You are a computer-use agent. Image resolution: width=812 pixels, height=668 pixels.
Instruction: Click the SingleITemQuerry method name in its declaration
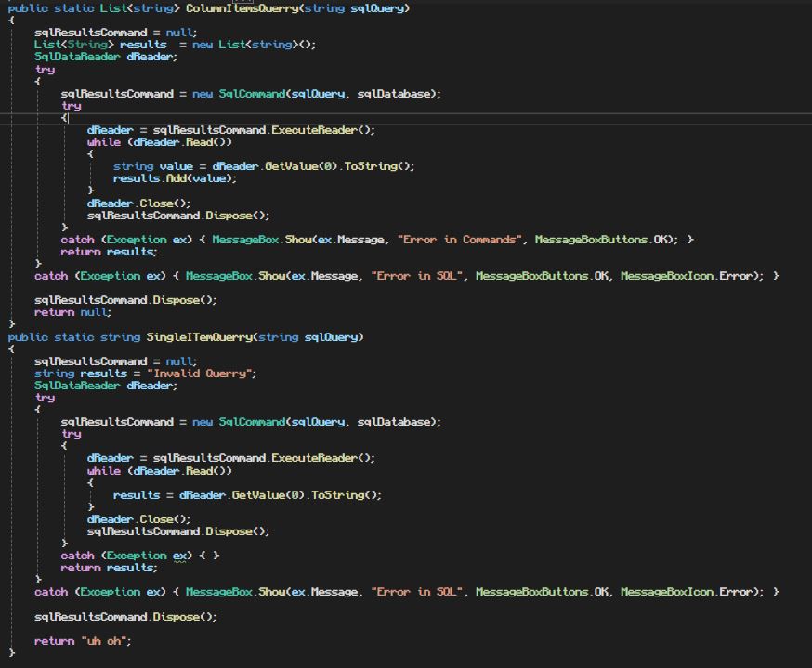199,337
